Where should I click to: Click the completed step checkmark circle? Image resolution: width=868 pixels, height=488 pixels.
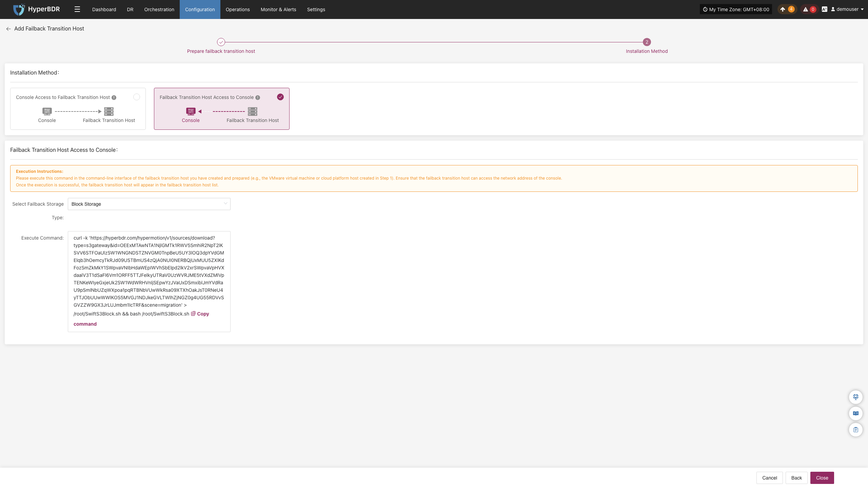click(x=221, y=42)
